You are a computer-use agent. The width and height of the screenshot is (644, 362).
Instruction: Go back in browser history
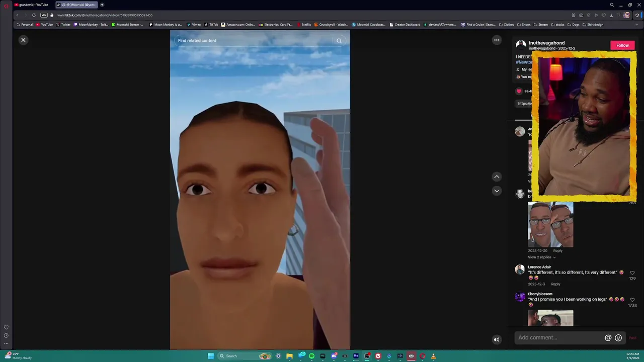coord(17,15)
